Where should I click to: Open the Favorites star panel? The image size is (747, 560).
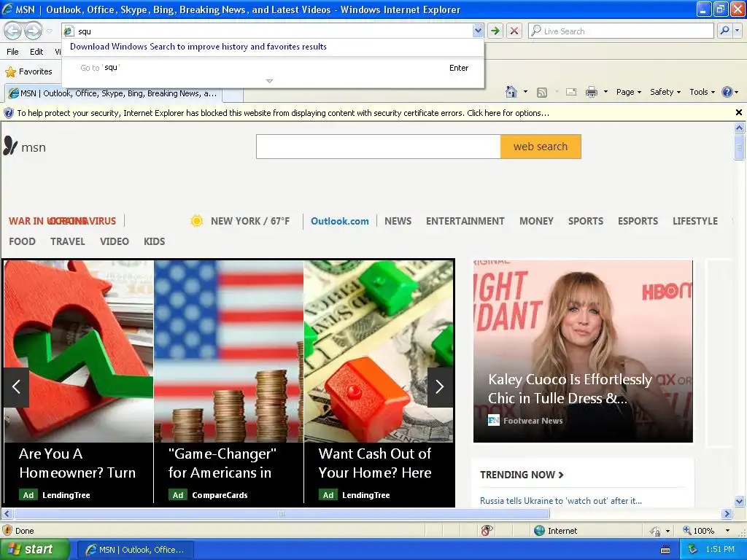pyautogui.click(x=28, y=71)
